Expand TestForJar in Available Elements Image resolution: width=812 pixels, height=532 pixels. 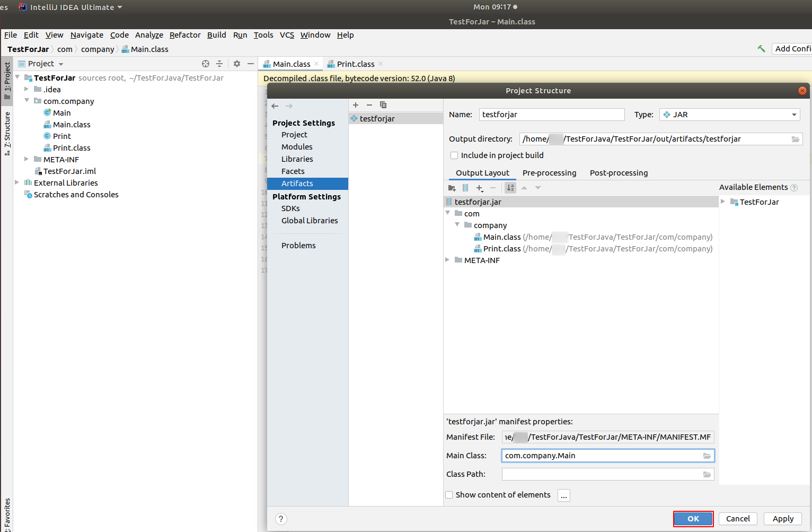coord(723,202)
